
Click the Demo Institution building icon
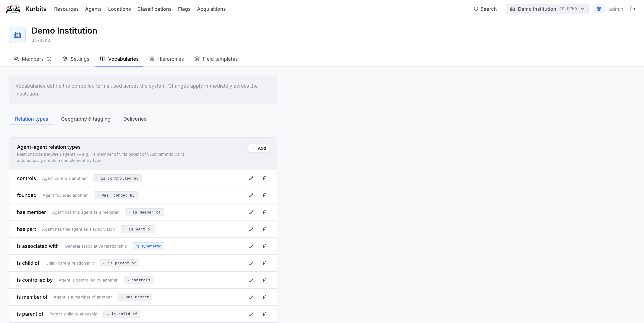tap(17, 35)
